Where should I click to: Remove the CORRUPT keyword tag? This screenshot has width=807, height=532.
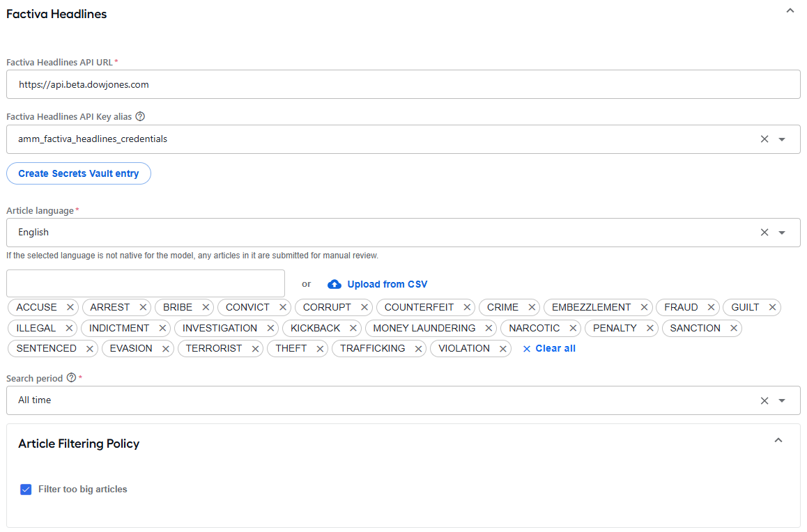point(364,307)
